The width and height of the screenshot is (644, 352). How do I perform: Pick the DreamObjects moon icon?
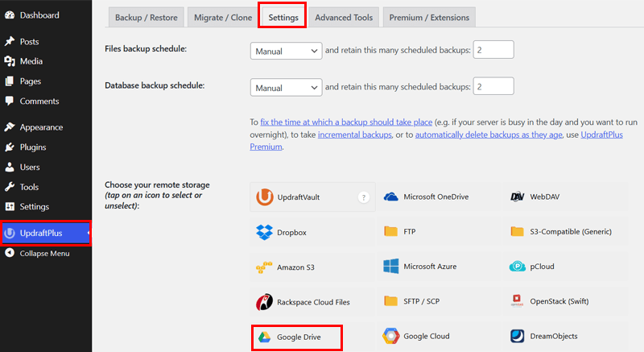517,336
